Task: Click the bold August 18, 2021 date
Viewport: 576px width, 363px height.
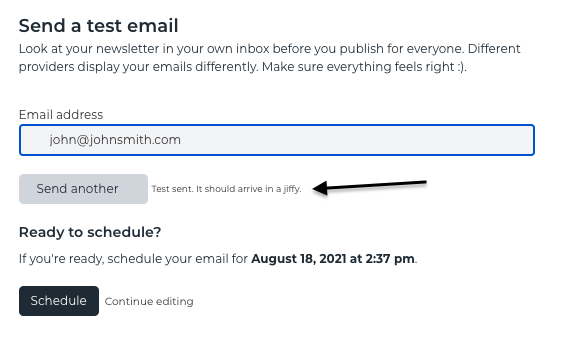Action: point(299,259)
